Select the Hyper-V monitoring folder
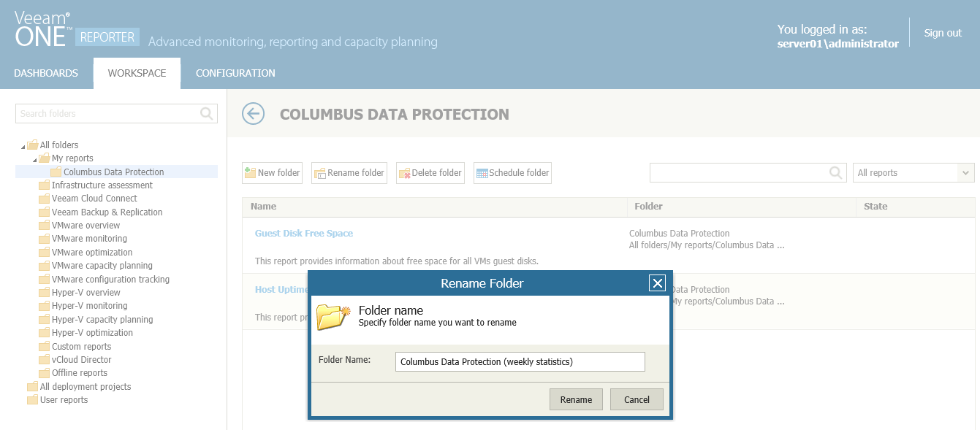The image size is (980, 430). pos(89,305)
